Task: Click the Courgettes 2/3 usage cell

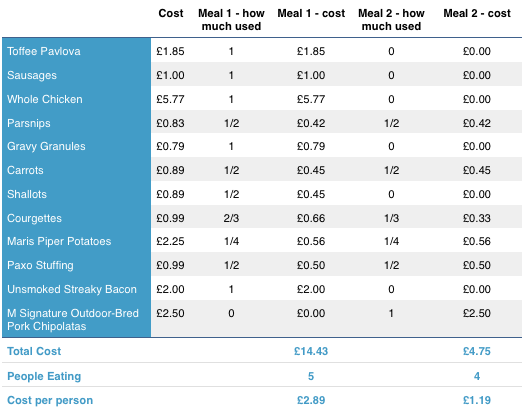Action: tap(231, 218)
